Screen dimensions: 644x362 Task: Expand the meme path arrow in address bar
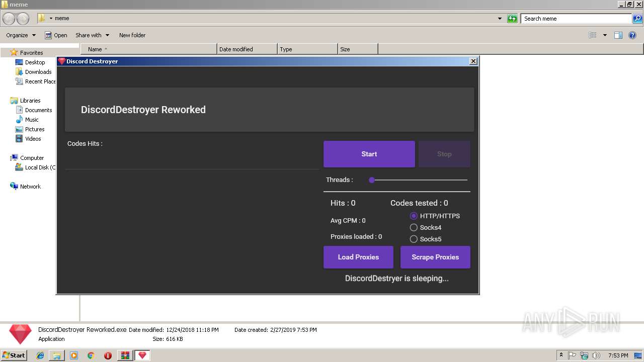(x=51, y=19)
